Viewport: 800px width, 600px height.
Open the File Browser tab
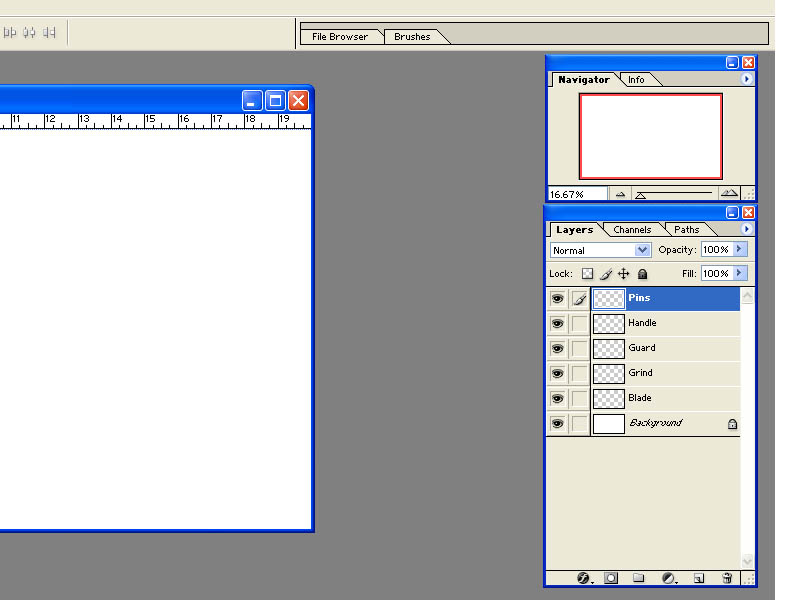click(340, 37)
